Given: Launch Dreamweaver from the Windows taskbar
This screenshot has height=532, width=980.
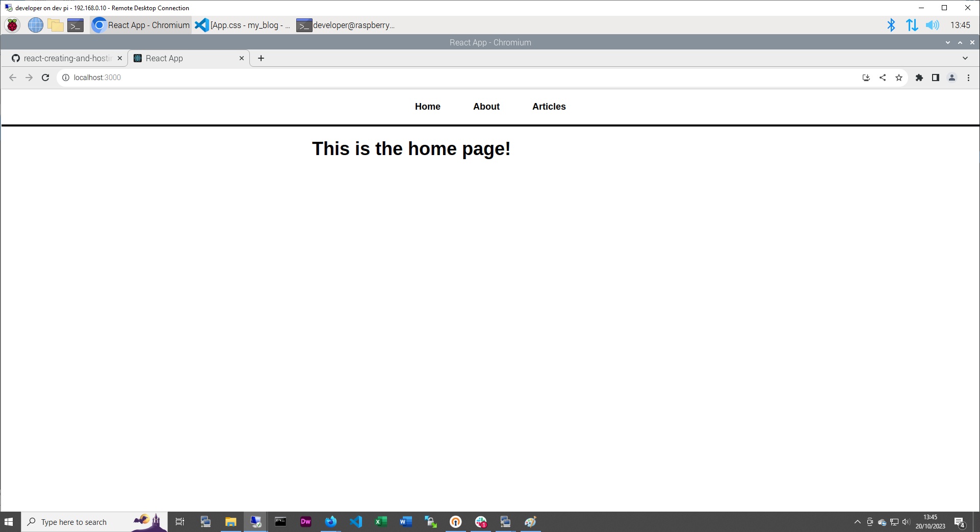Looking at the screenshot, I should [x=305, y=522].
